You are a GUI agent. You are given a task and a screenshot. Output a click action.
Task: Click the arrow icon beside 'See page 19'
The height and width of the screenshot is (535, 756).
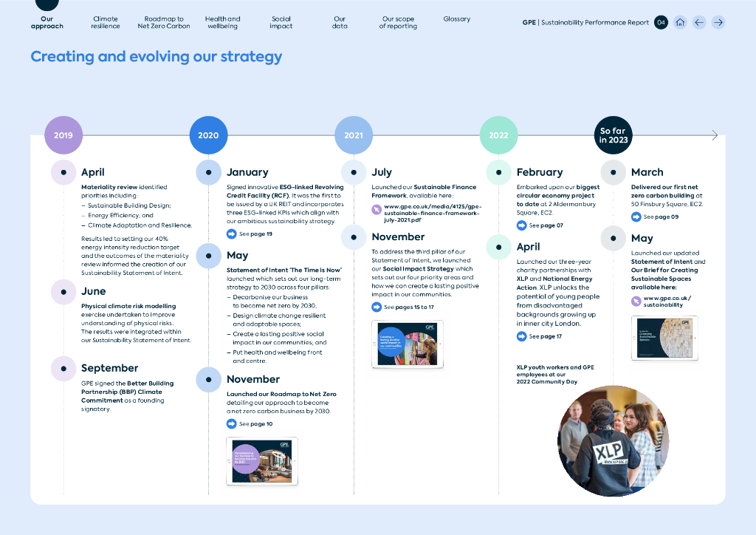231,234
